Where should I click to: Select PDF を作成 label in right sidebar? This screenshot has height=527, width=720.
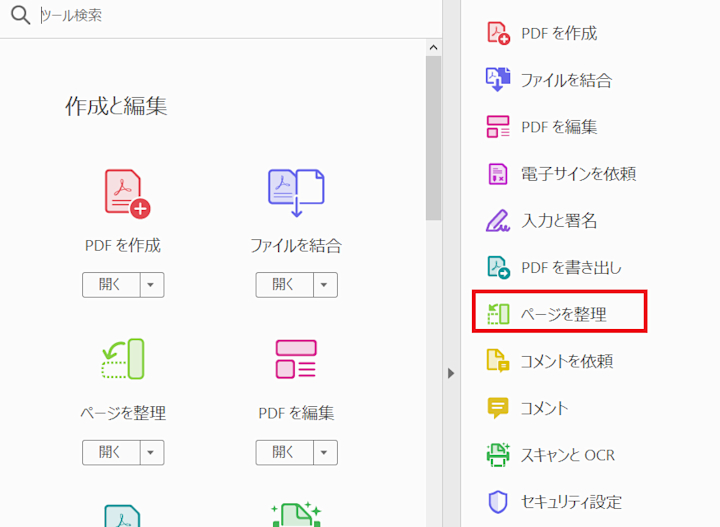pos(559,34)
